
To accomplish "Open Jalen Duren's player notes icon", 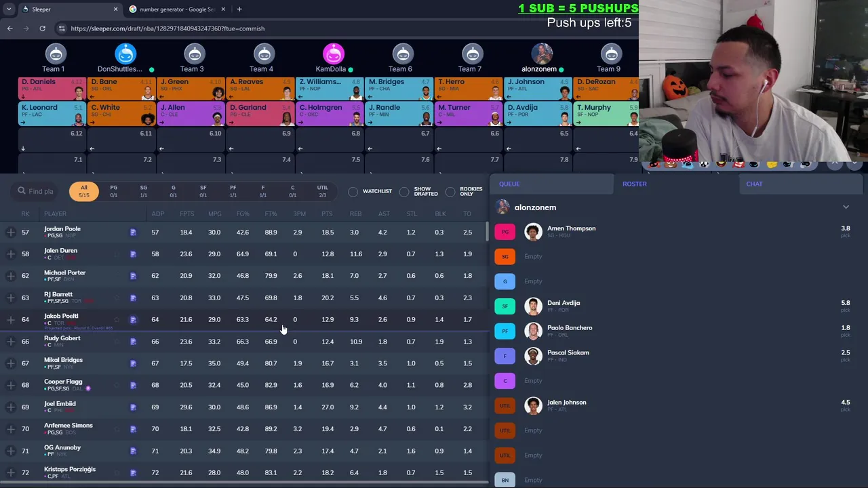I will [x=133, y=254].
